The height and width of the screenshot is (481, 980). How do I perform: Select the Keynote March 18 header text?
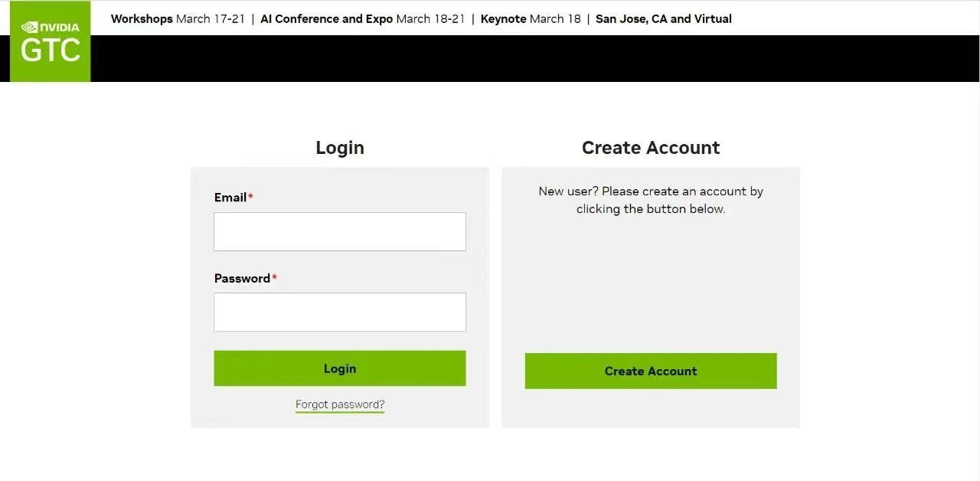[531, 18]
